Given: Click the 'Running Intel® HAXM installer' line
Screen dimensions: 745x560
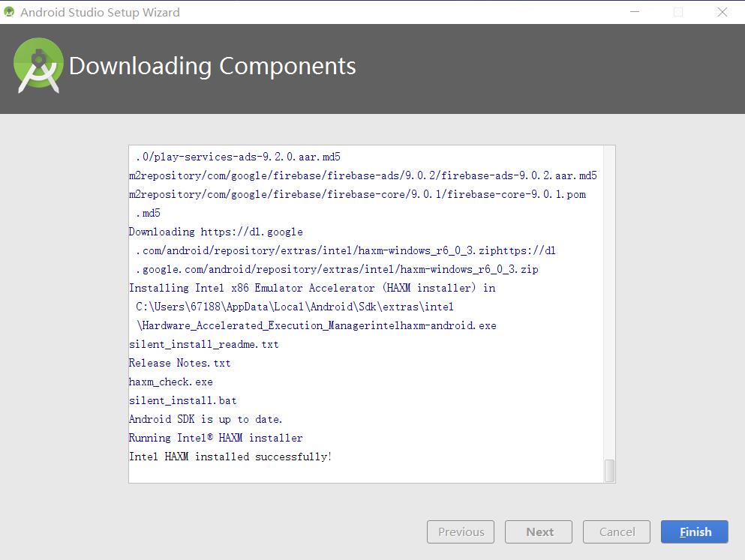Looking at the screenshot, I should click(216, 438).
